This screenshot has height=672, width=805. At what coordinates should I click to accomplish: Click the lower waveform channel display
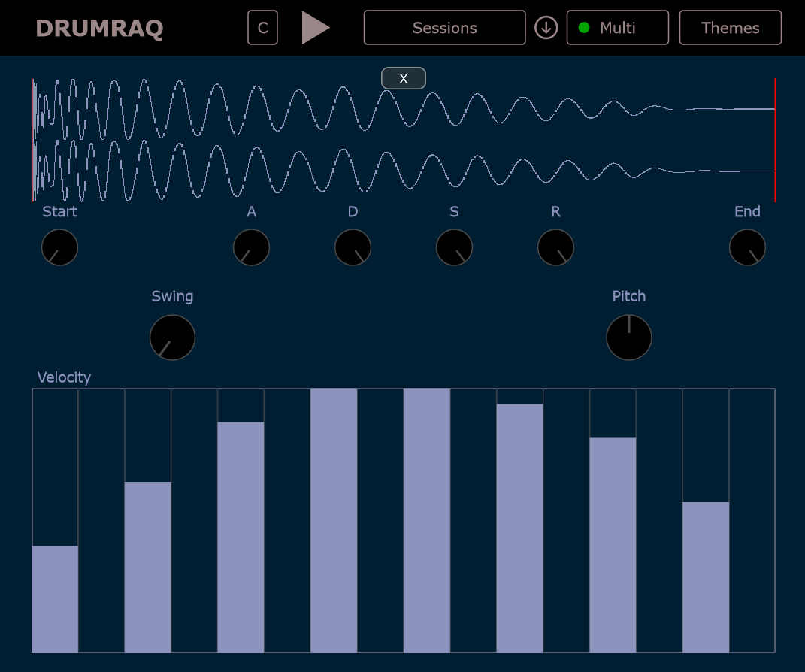(x=404, y=171)
